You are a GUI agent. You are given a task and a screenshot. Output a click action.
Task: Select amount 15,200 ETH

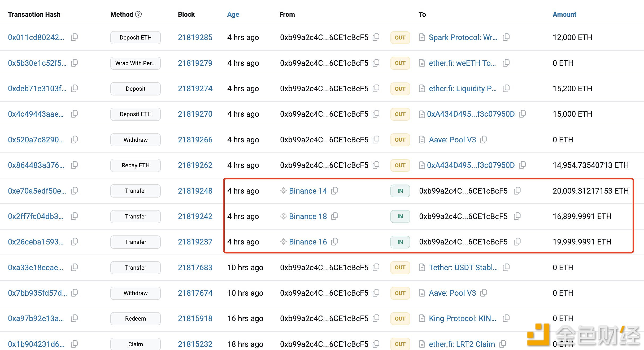[x=572, y=89]
